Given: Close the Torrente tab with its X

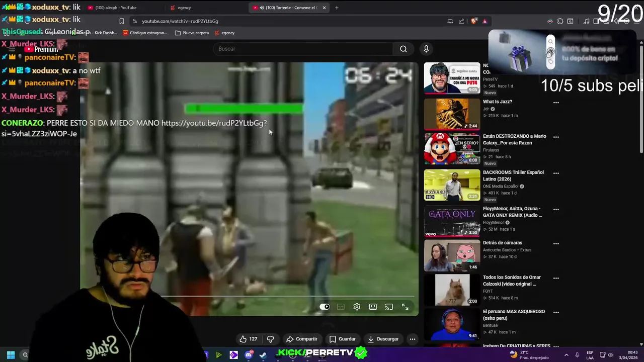Looking at the screenshot, I should point(324,8).
